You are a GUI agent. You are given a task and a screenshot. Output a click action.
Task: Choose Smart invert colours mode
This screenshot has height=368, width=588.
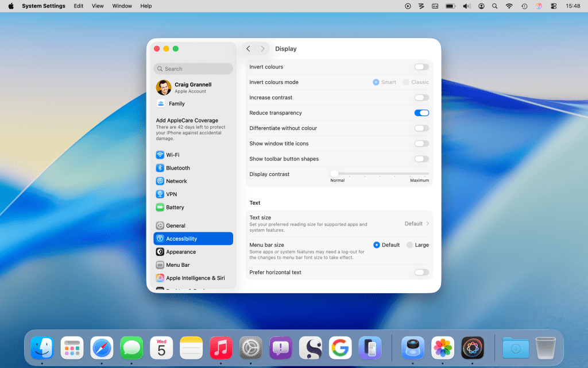pyautogui.click(x=376, y=82)
